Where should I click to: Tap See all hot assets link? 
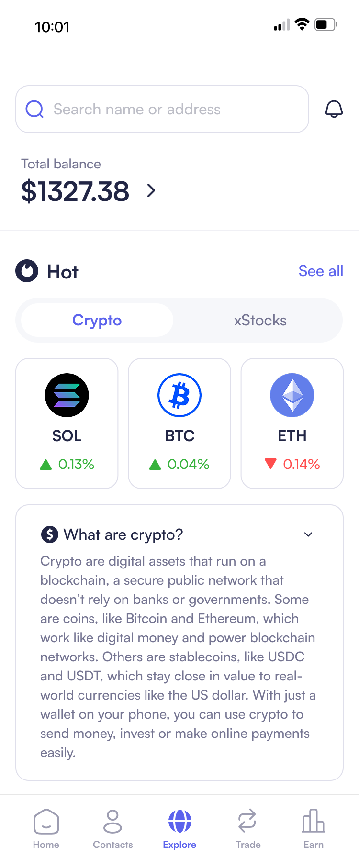click(321, 271)
